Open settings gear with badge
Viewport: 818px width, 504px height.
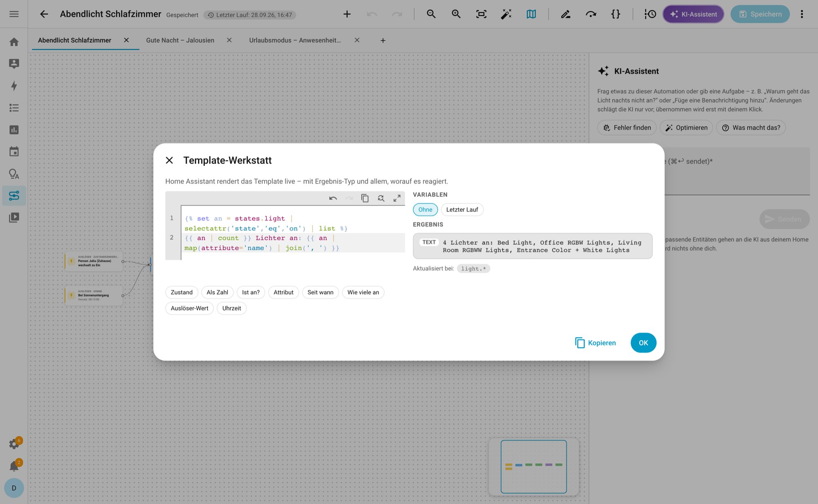(x=15, y=444)
